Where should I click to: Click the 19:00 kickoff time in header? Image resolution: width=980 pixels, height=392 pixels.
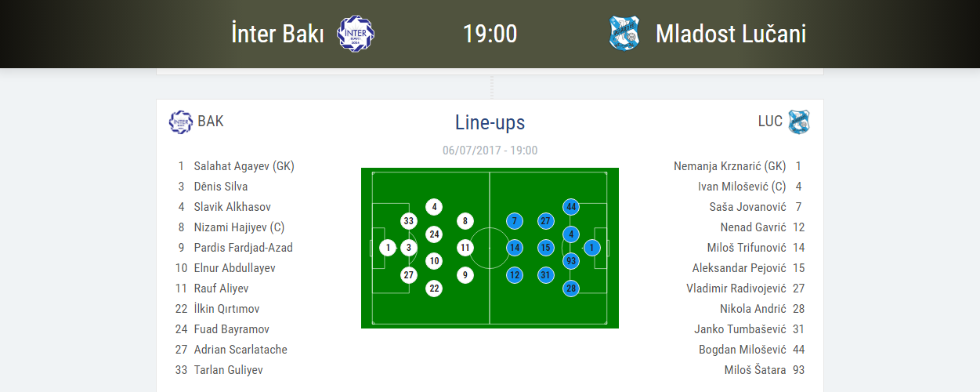pos(490,34)
